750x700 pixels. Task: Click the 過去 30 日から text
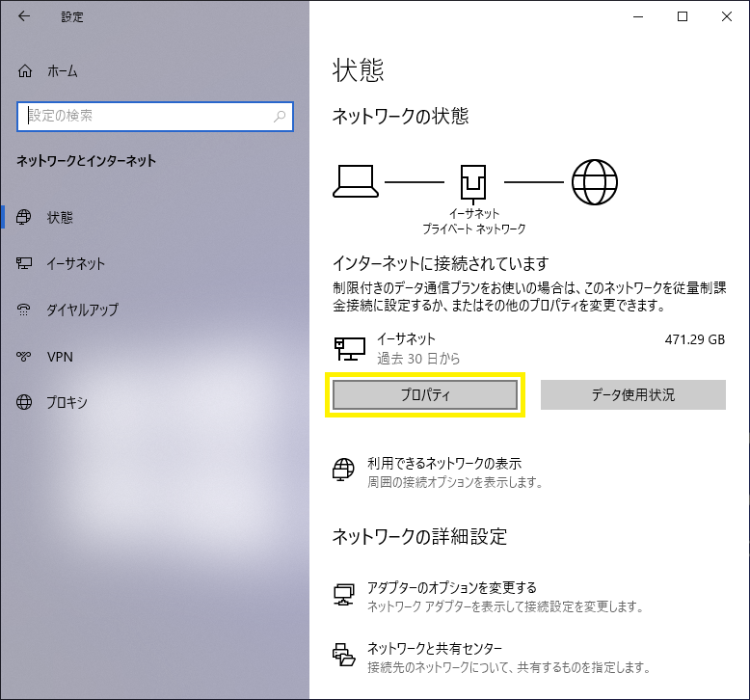tap(418, 359)
